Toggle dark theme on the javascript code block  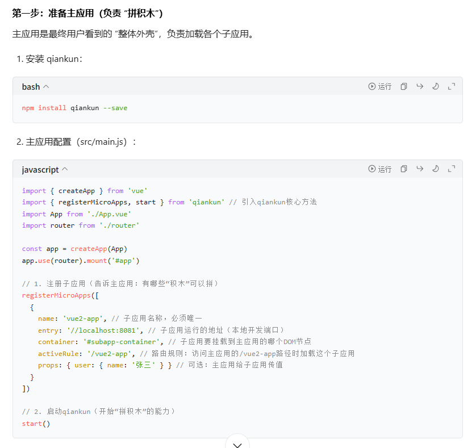(436, 169)
